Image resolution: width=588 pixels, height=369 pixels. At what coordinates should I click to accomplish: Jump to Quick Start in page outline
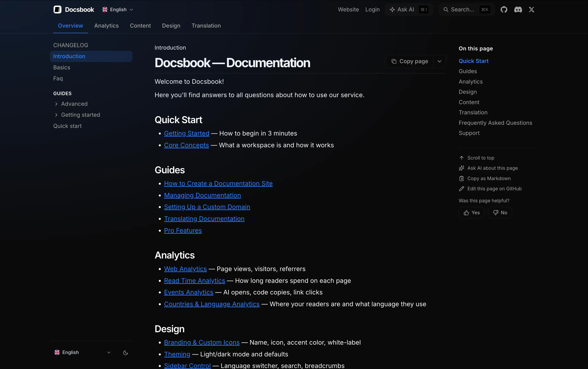[473, 61]
